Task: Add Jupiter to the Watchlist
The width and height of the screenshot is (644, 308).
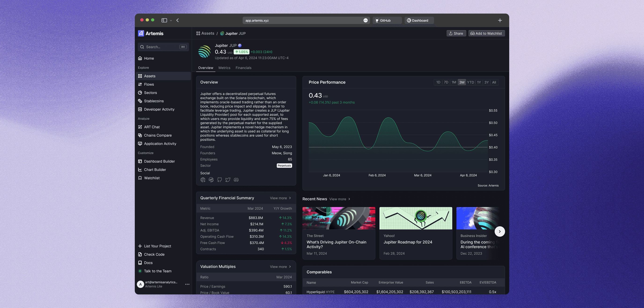Action: click(487, 33)
